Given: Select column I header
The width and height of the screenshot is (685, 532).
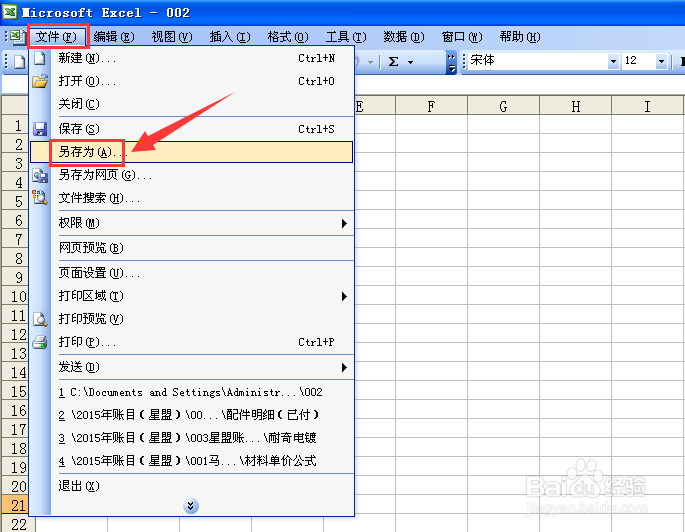Looking at the screenshot, I should pyautogui.click(x=647, y=106).
